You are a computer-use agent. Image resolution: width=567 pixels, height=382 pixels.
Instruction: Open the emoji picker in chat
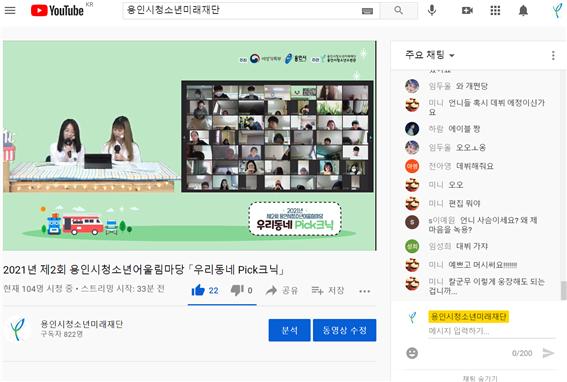(412, 353)
